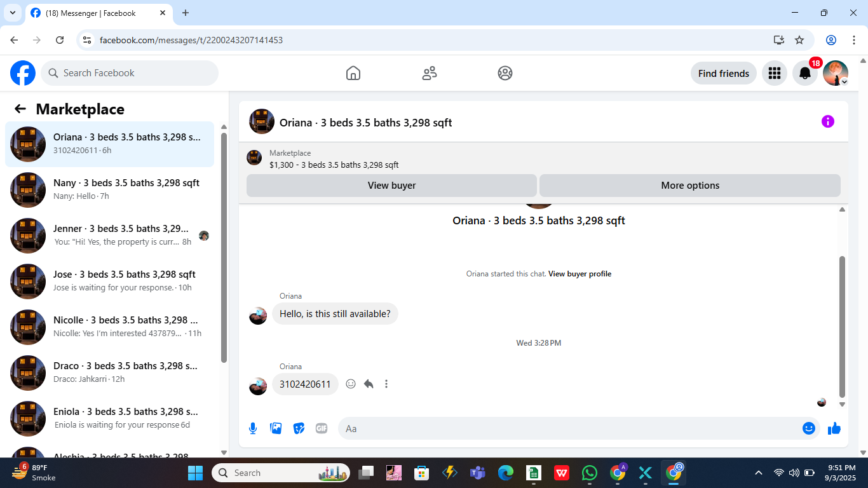Open the emoji picker in message box

click(809, 428)
